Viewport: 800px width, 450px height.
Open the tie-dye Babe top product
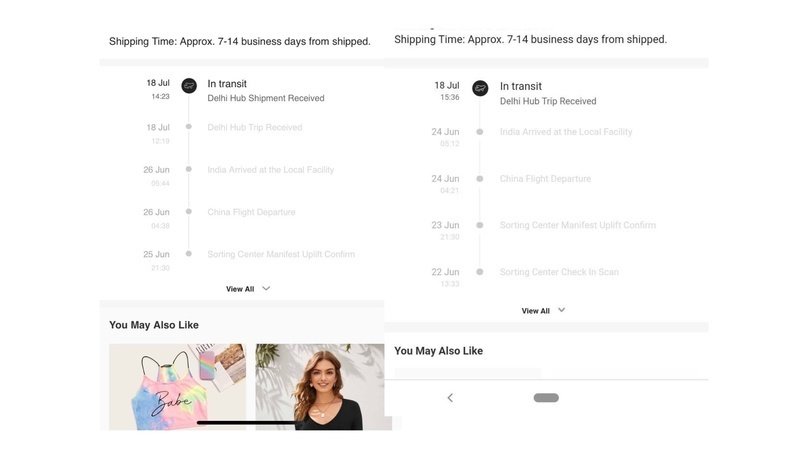(x=177, y=387)
